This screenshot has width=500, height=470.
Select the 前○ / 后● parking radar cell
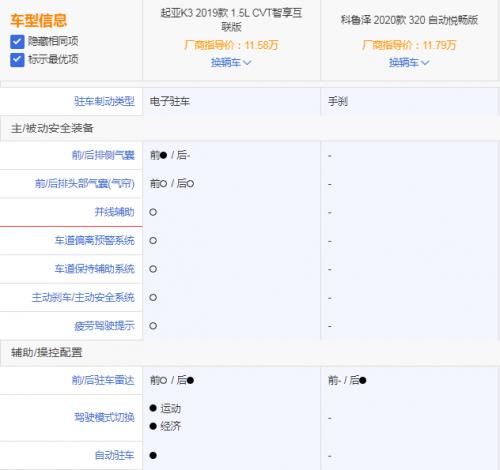172,380
